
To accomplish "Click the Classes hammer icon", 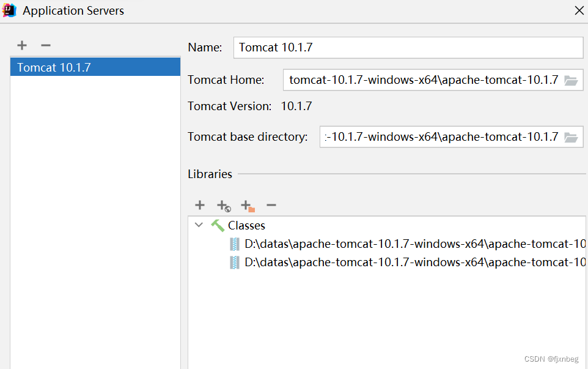I will pos(218,225).
